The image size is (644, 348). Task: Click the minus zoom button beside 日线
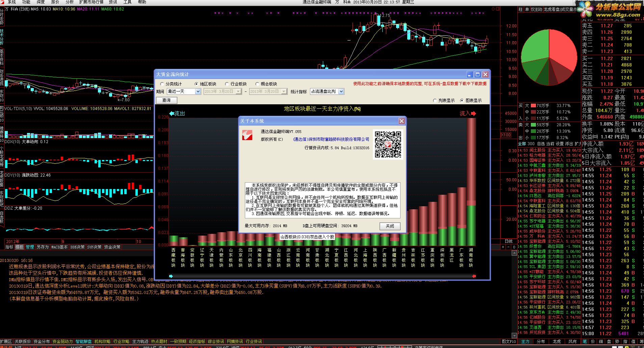point(509,247)
